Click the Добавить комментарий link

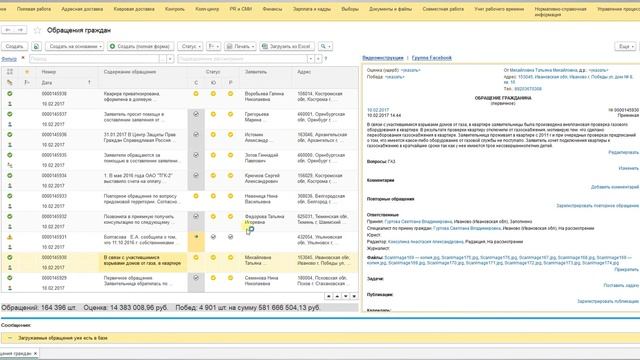[x=615, y=187]
